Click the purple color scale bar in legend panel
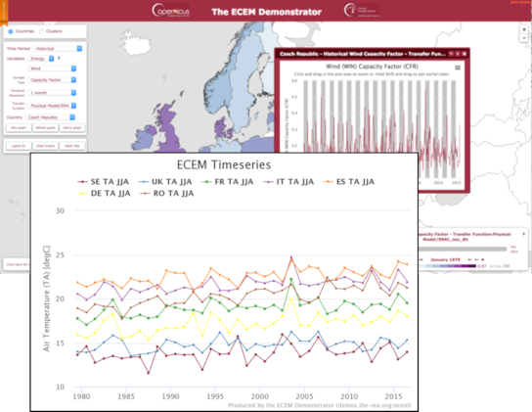This screenshot has height=412, width=532. coord(448,266)
